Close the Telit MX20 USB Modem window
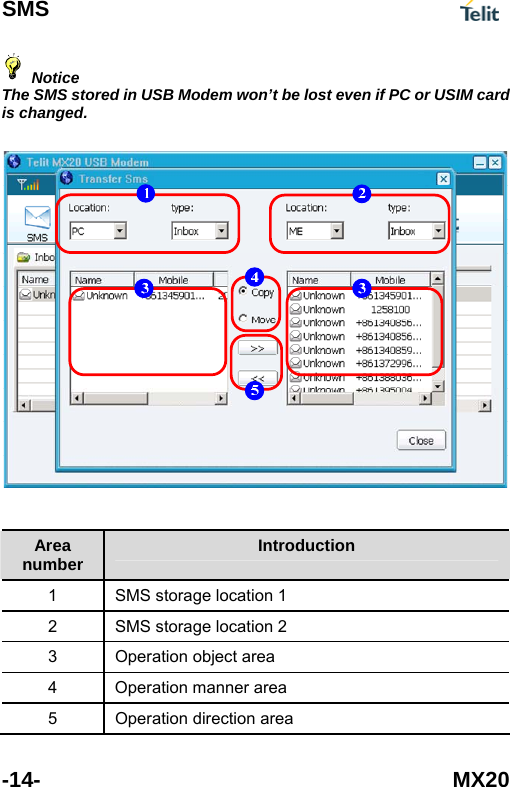Image resolution: width=510 pixels, height=787 pixels. [495, 163]
